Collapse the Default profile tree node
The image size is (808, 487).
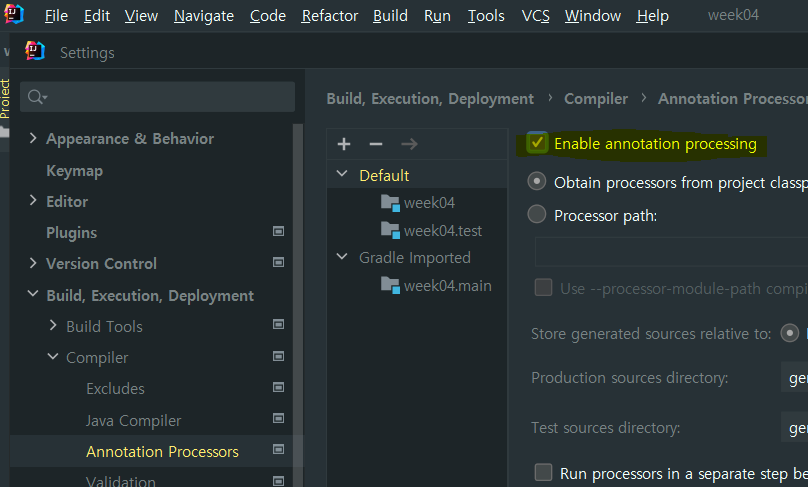click(x=342, y=175)
